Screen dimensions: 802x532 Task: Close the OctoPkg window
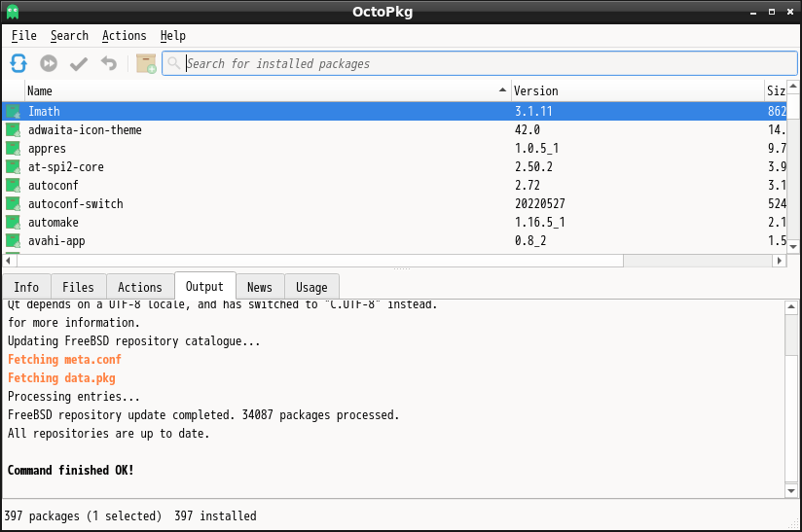coord(790,12)
